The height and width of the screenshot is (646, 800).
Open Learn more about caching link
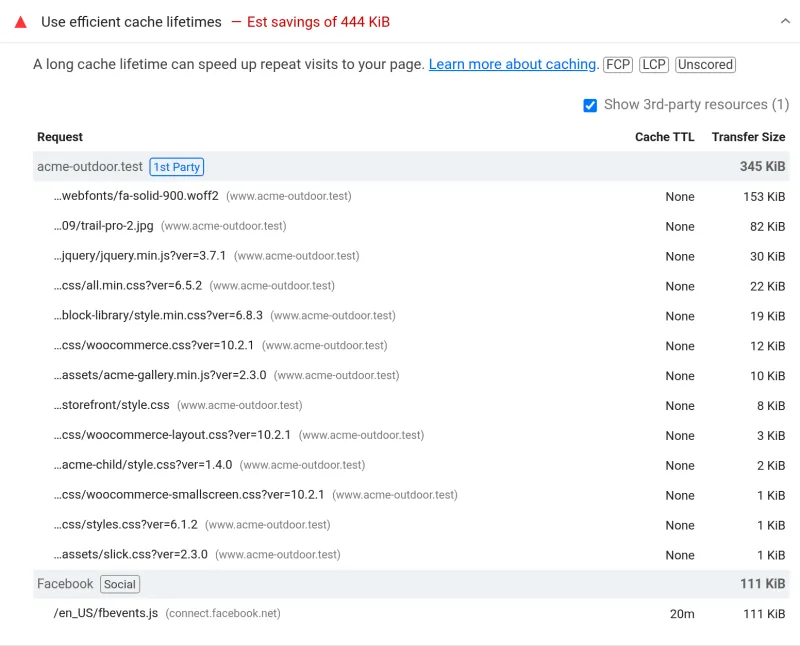[x=512, y=64]
